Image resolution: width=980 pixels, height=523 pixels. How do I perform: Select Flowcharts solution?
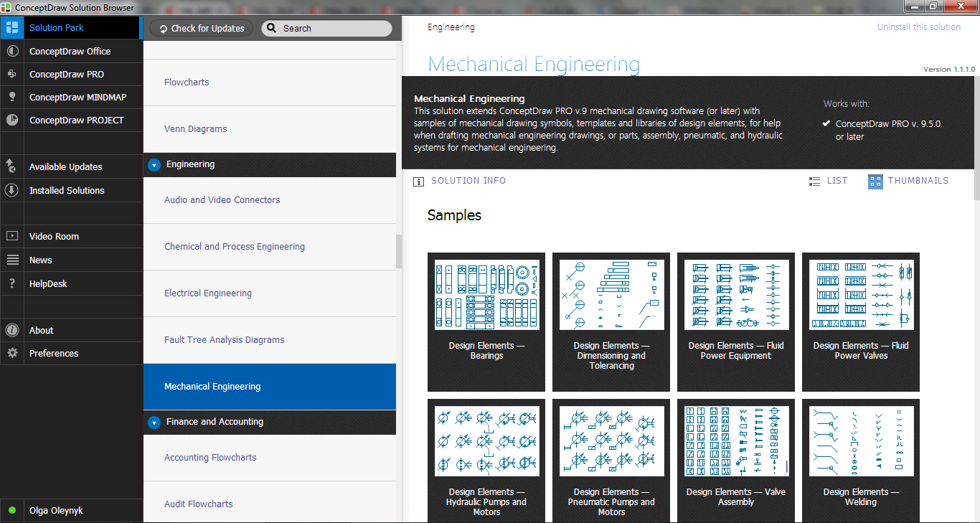tap(270, 83)
